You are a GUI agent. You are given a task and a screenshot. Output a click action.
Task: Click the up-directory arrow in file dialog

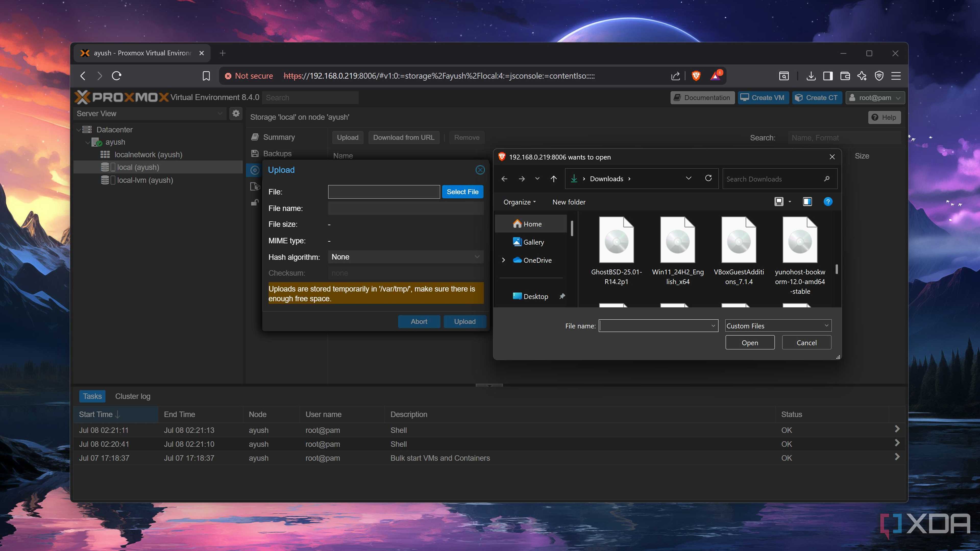(554, 179)
